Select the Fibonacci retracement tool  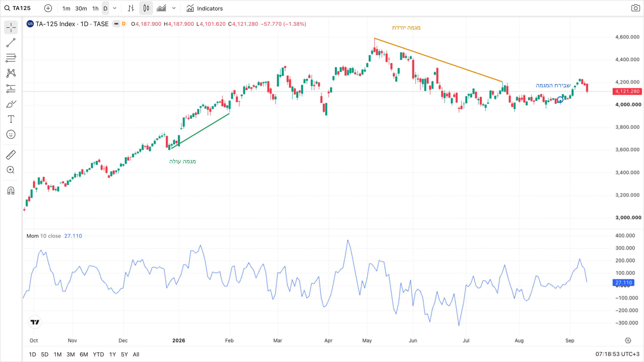pos(11,58)
